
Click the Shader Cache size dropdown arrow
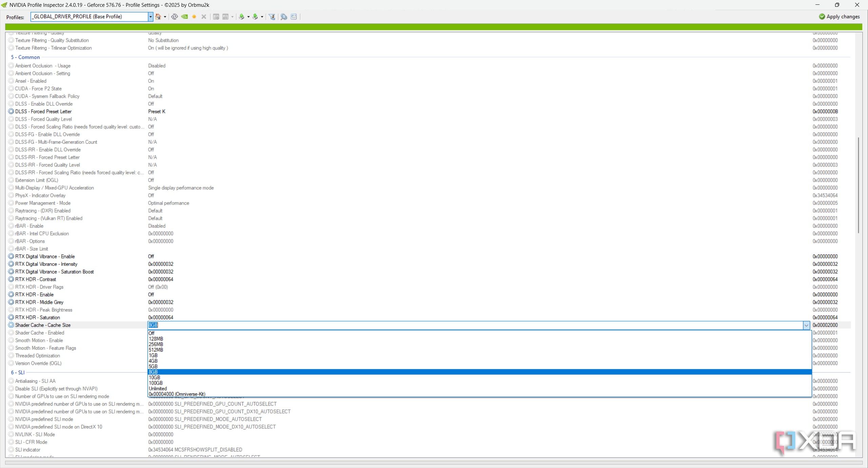[x=806, y=325]
